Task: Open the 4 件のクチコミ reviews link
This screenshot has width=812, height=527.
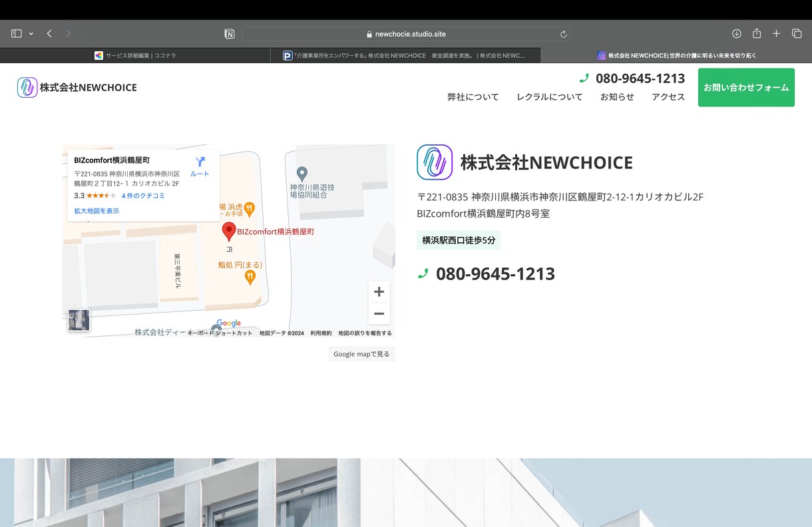Action: click(x=143, y=196)
